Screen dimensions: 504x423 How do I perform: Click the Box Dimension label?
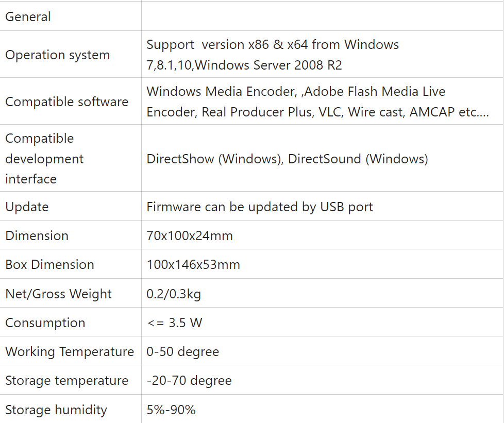point(49,264)
